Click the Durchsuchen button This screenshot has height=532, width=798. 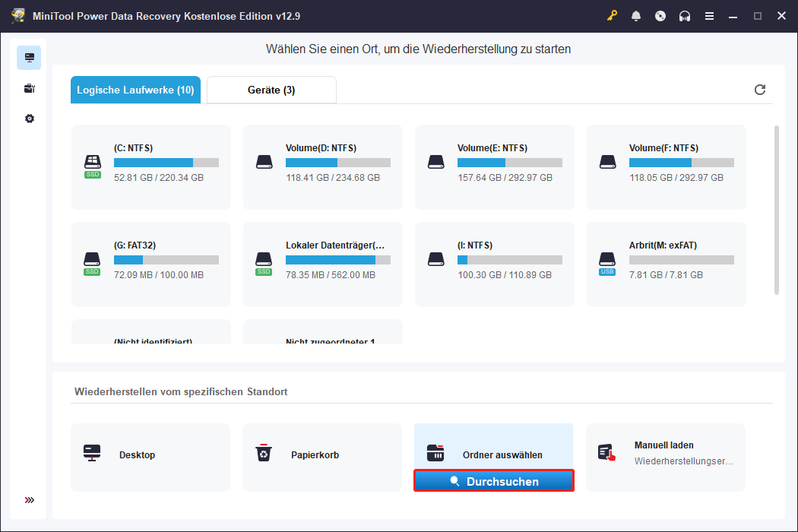(494, 481)
